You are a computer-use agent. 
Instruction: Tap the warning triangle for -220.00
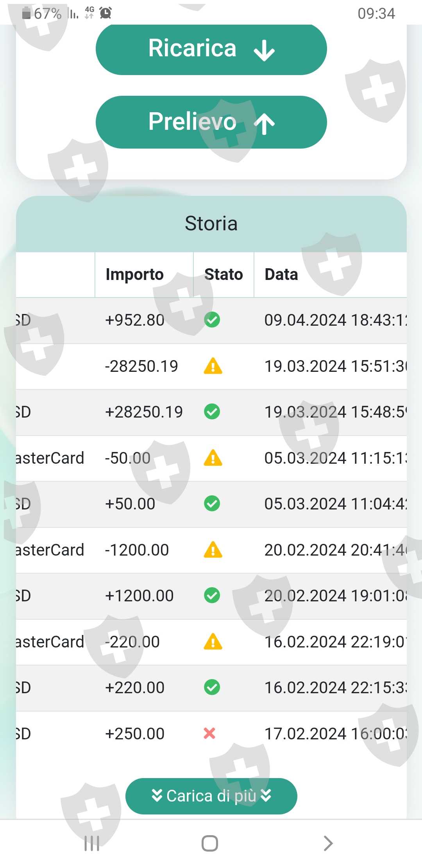tap(213, 642)
